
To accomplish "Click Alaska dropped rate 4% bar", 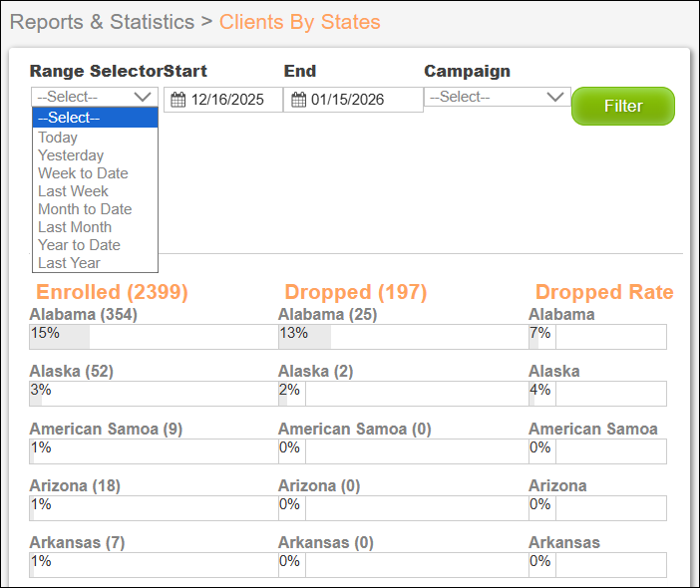I will pyautogui.click(x=597, y=394).
